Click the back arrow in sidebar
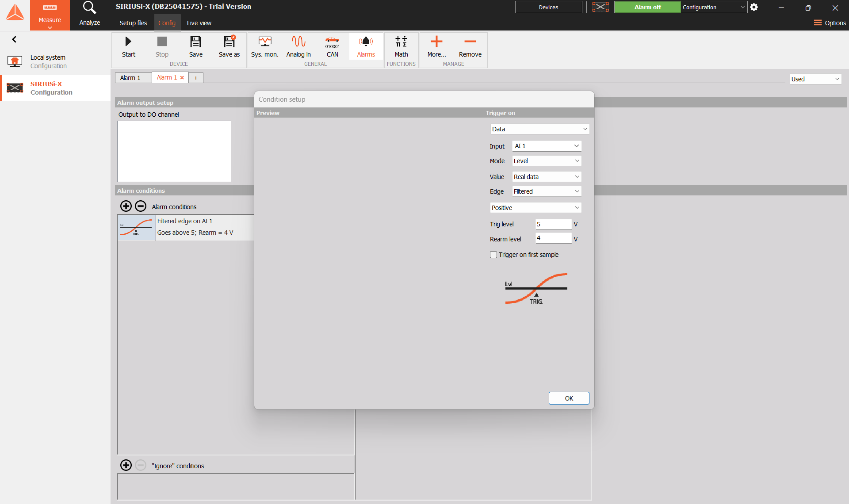 pyautogui.click(x=14, y=39)
